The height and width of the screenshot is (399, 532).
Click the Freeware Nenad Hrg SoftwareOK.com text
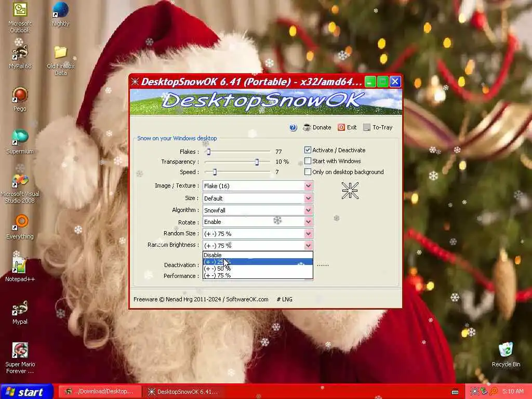201,299
